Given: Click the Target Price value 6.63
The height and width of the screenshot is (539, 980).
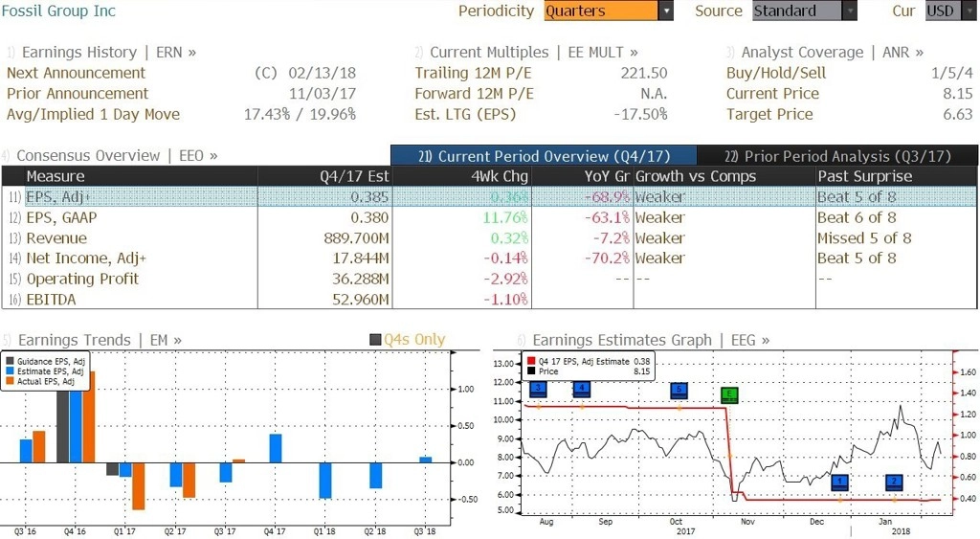Looking at the screenshot, I should pyautogui.click(x=957, y=115).
